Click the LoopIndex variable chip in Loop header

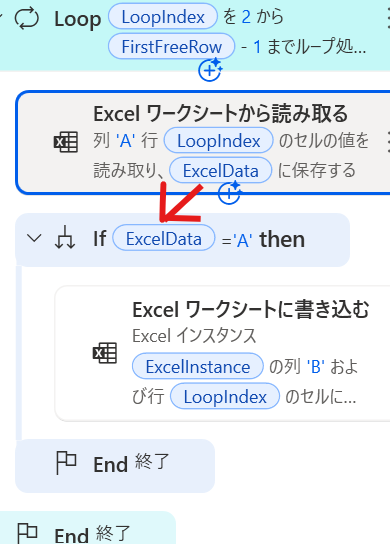(x=163, y=17)
